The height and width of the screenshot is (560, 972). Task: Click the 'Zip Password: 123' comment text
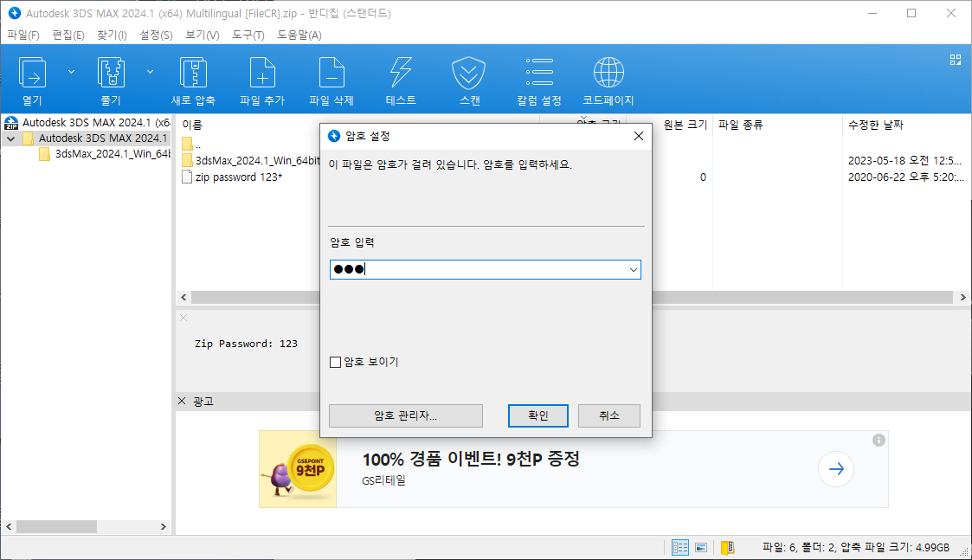[x=246, y=344]
